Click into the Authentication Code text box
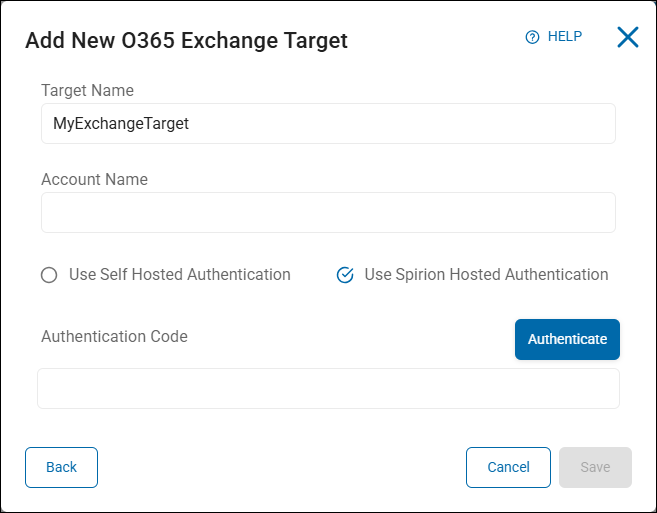The image size is (657, 513). click(x=328, y=389)
